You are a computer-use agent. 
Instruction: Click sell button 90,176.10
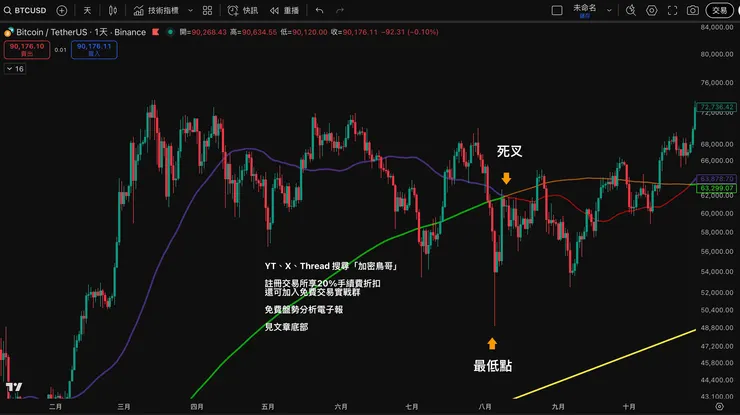(27, 50)
